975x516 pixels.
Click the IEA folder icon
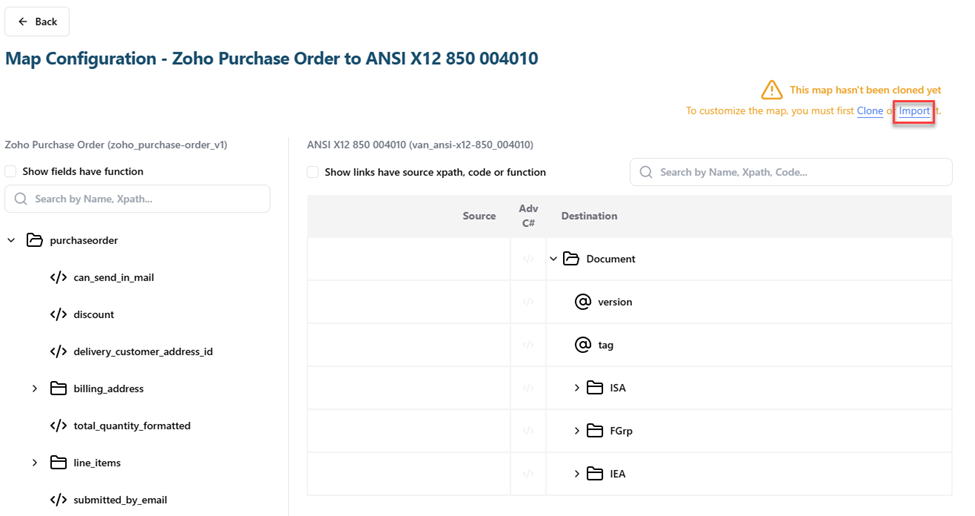click(x=595, y=474)
